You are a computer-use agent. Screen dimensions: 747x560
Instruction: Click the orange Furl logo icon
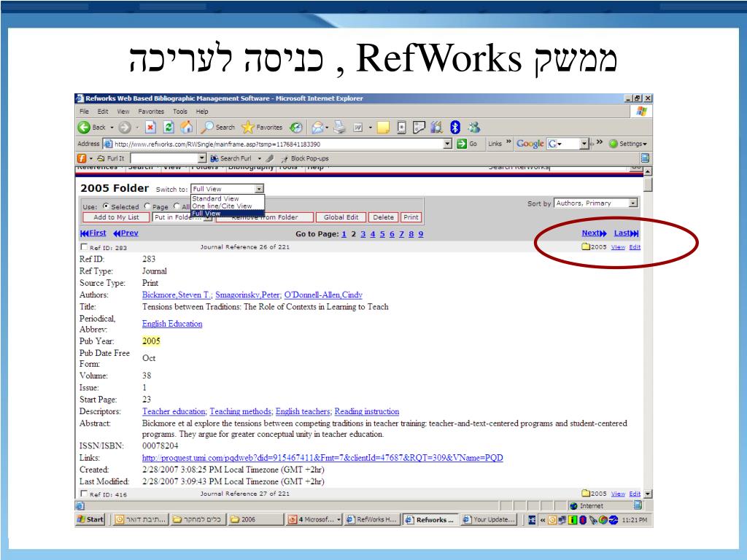point(82,158)
